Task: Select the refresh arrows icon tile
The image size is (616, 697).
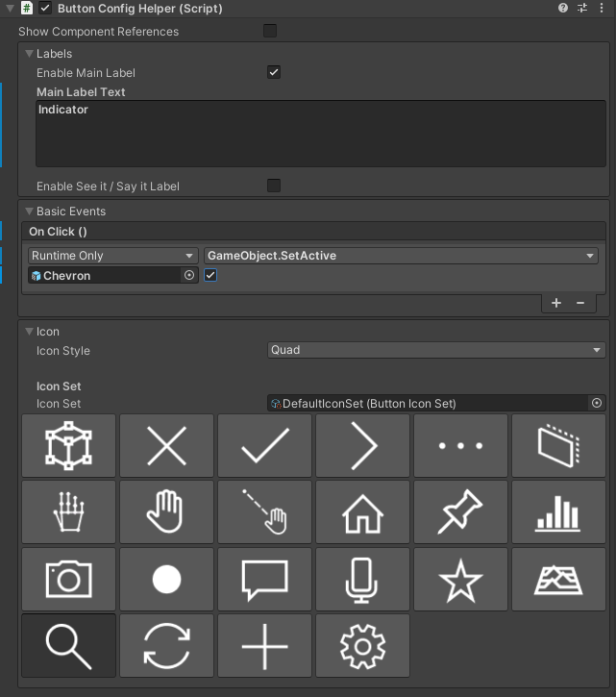Action: click(166, 646)
